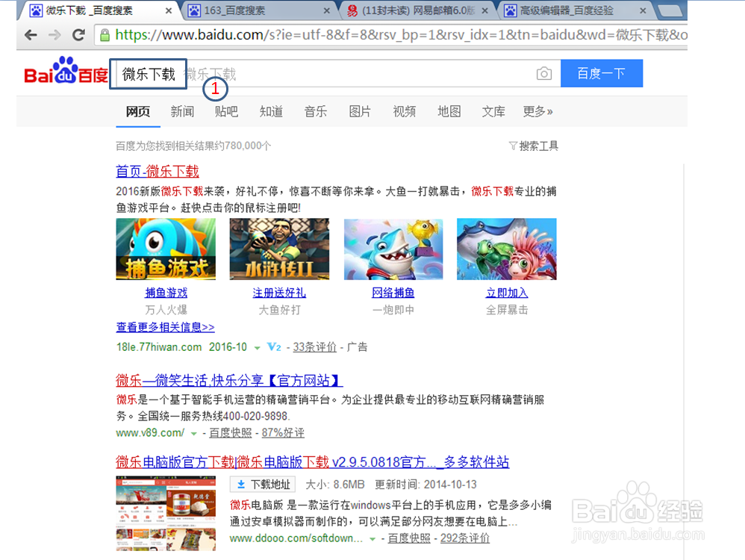Image resolution: width=745 pixels, height=560 pixels.
Task: Reload the page with the refresh icon
Action: pyautogui.click(x=78, y=34)
